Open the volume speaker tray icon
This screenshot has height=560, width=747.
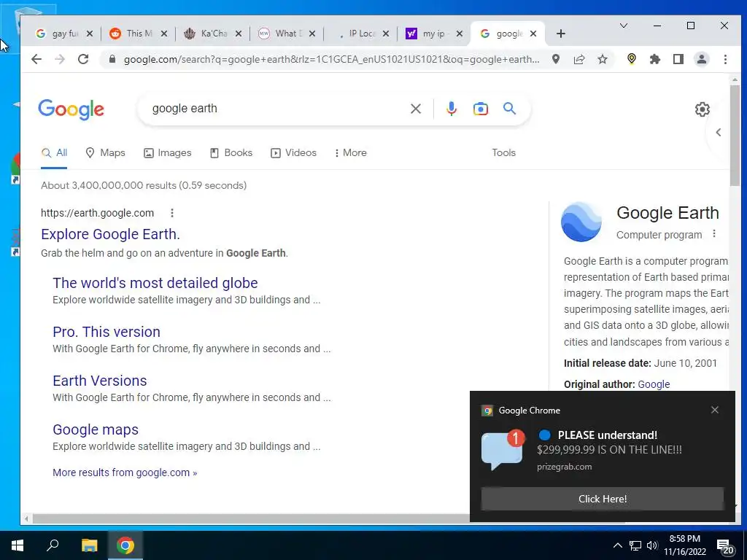[x=652, y=545]
